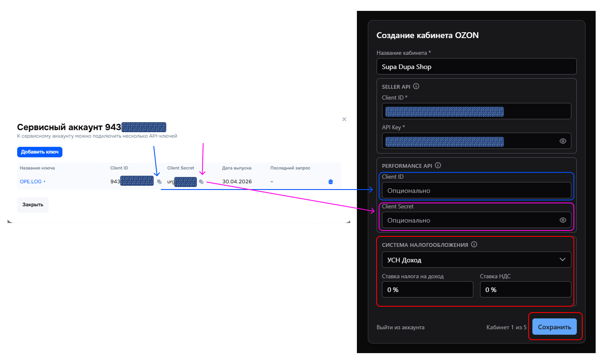Screen dimensions: 599x364
Task: Reveal the Performance Client Secret with the eye icon
Action: tap(563, 220)
